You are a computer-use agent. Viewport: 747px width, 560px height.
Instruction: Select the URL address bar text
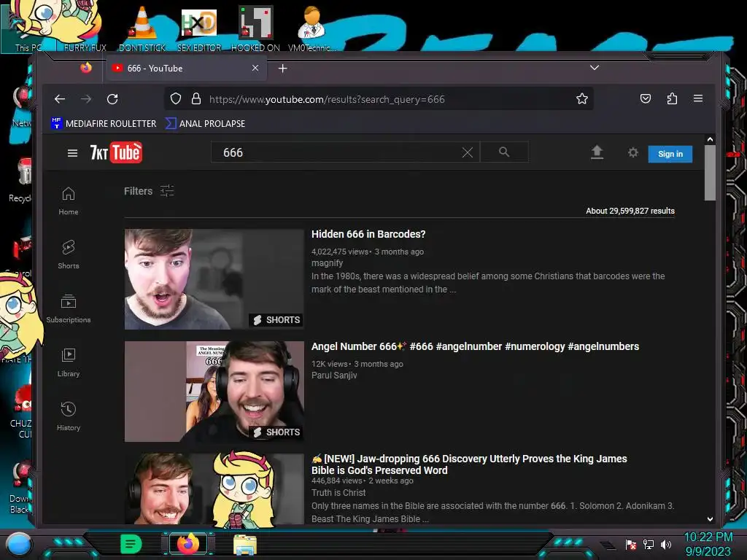326,99
